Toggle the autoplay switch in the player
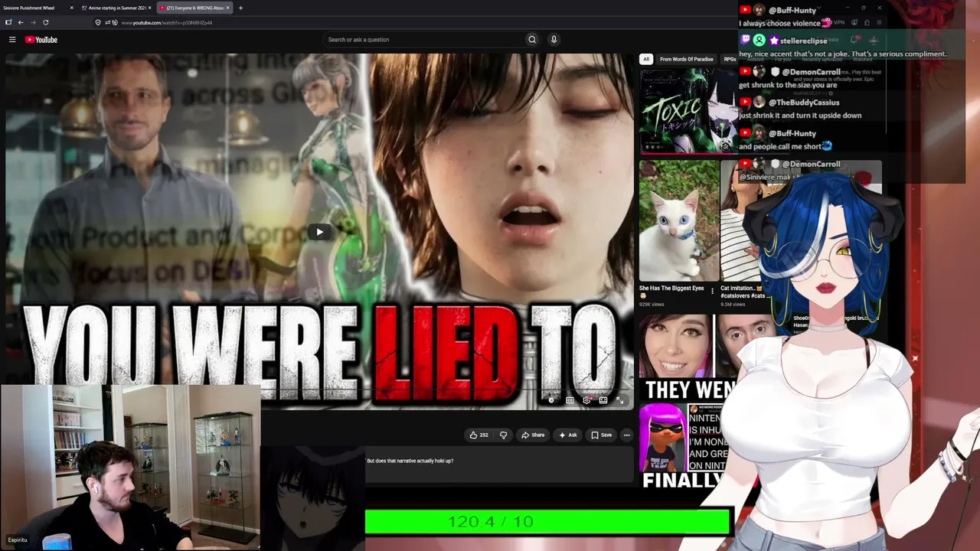Screen dimensions: 980x551 pyautogui.click(x=551, y=400)
